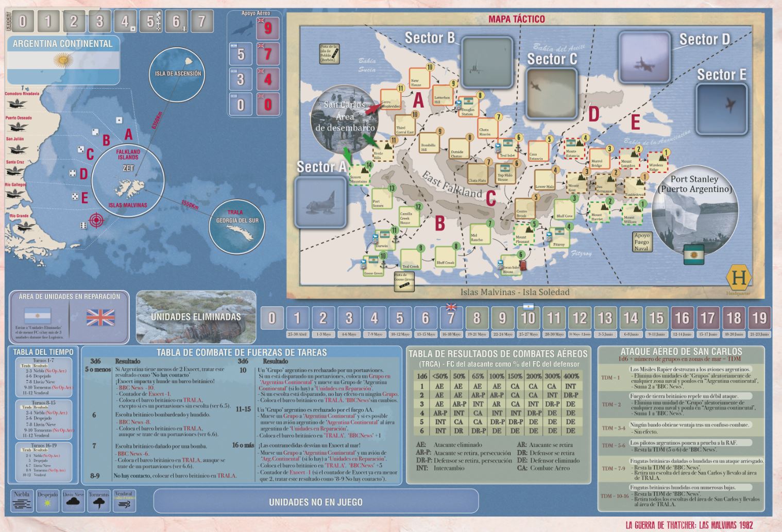Click the red fuel can at Swan Inlet House
This screenshot has height=532, width=782.
(523, 265)
